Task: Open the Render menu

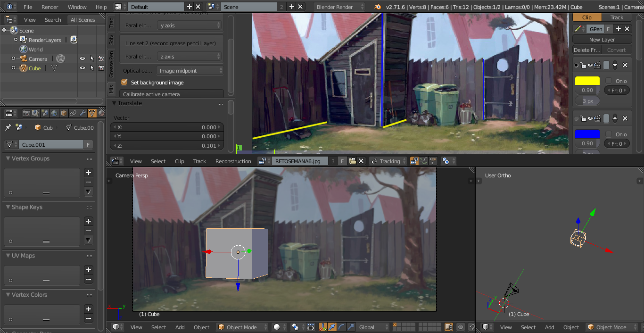Action: (x=50, y=7)
